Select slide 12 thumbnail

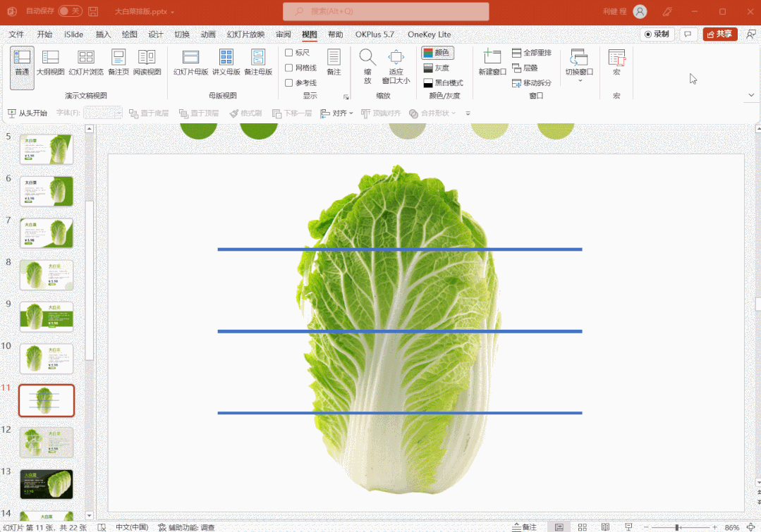pyautogui.click(x=47, y=443)
